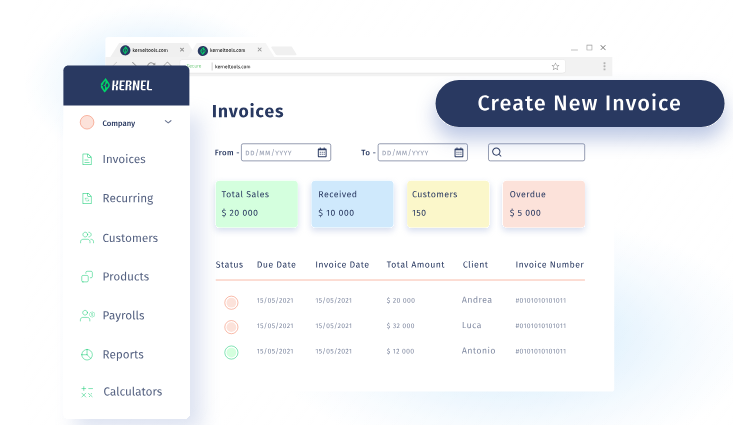Image resolution: width=733 pixels, height=425 pixels.
Task: Click the Invoices page heading
Action: point(248,111)
